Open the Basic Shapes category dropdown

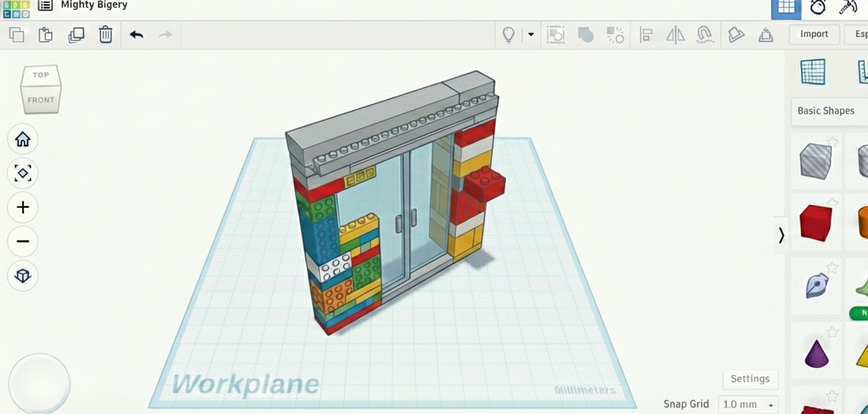tap(829, 111)
